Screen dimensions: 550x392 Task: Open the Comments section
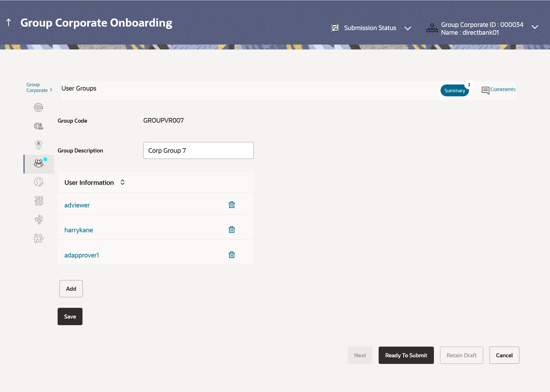tap(498, 90)
